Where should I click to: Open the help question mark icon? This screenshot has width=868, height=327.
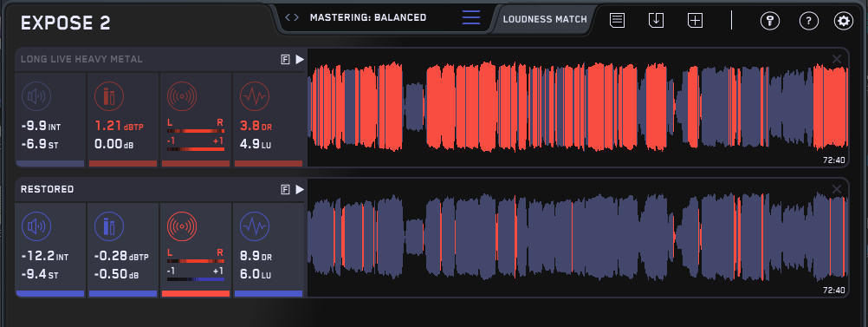pyautogui.click(x=809, y=21)
